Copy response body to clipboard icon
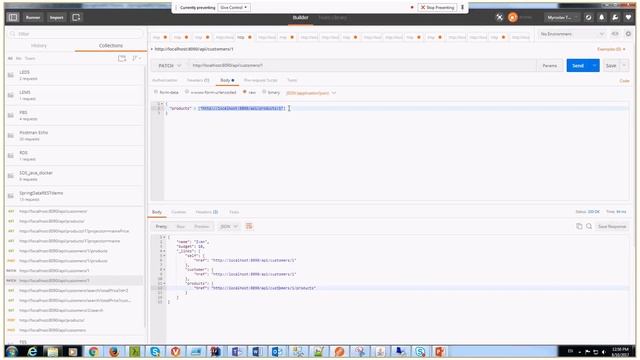640x360 pixels. (579, 226)
